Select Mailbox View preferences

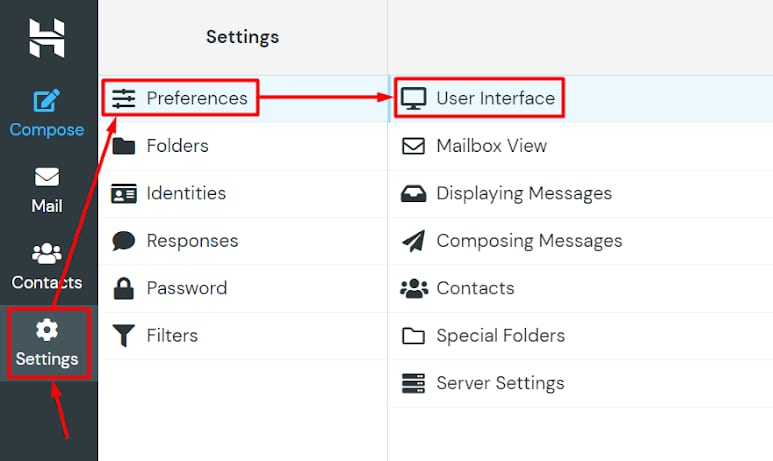coord(491,146)
